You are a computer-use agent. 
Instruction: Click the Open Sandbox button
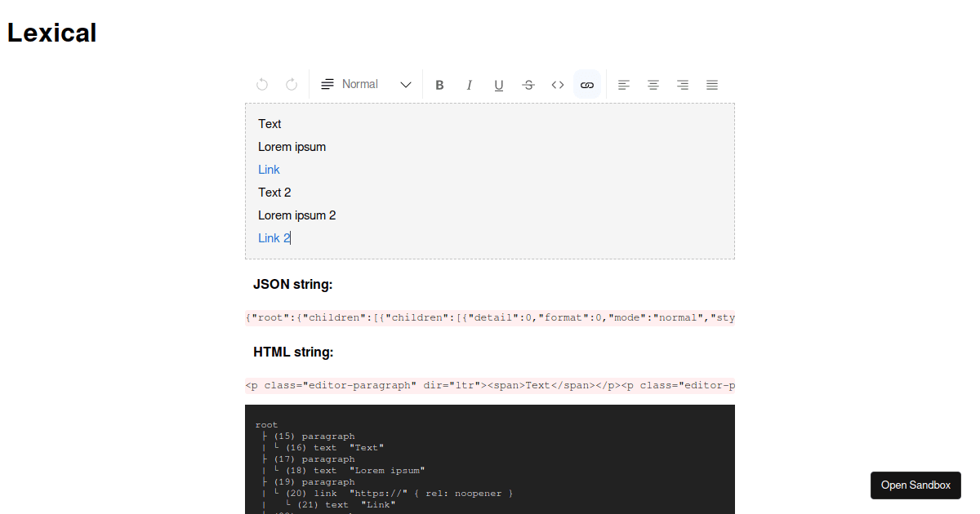[x=915, y=485]
